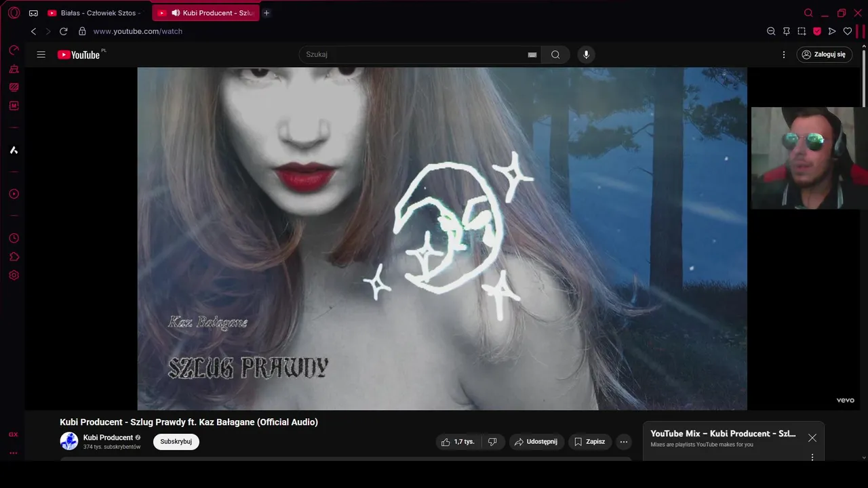Open the striped square sidebar icon
The width and height of the screenshot is (868, 488).
point(14,87)
